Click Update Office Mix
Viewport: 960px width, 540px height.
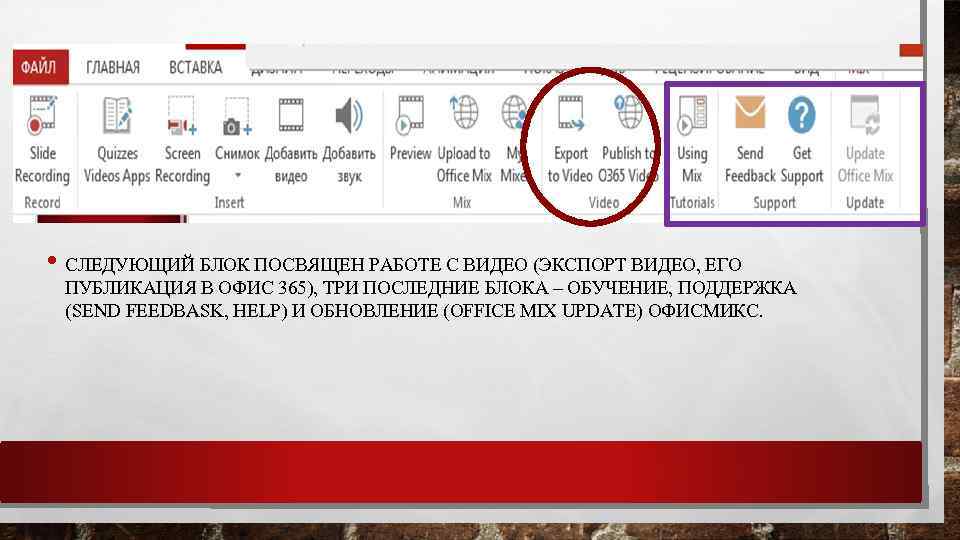pyautogui.click(x=865, y=140)
